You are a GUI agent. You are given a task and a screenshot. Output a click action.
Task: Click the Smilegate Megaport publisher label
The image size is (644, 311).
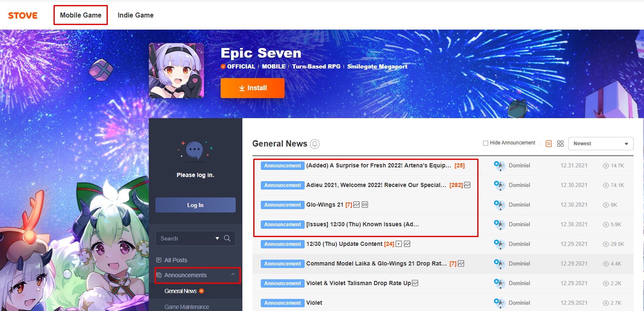pos(377,66)
